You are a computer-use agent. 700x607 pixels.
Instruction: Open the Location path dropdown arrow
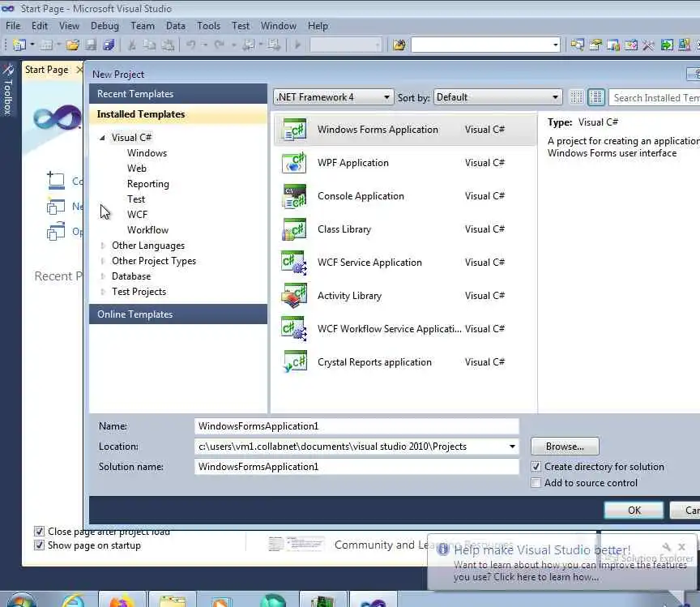pos(513,447)
